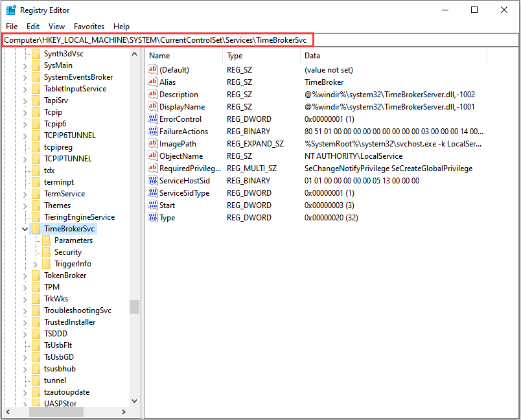
Task: Open the Favorites menu
Action: [89, 26]
